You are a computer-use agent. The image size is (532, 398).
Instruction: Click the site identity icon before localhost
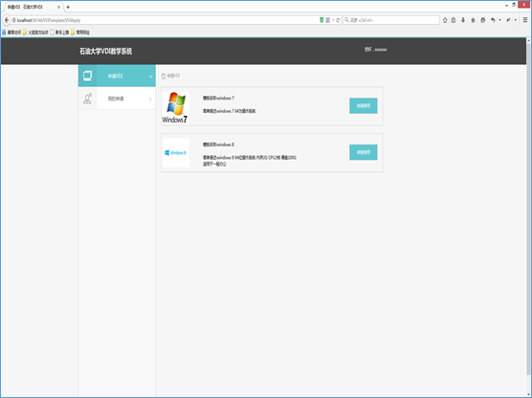[x=14, y=20]
